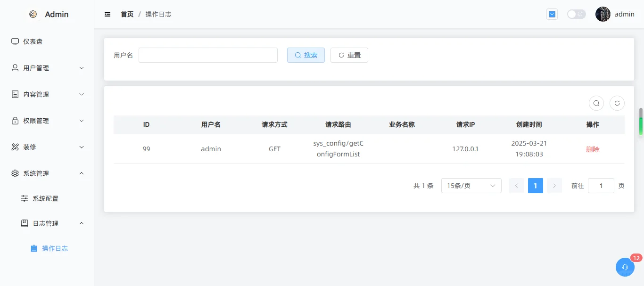Collapse the 系统管理 submenu
This screenshot has height=286, width=644.
pos(47,173)
